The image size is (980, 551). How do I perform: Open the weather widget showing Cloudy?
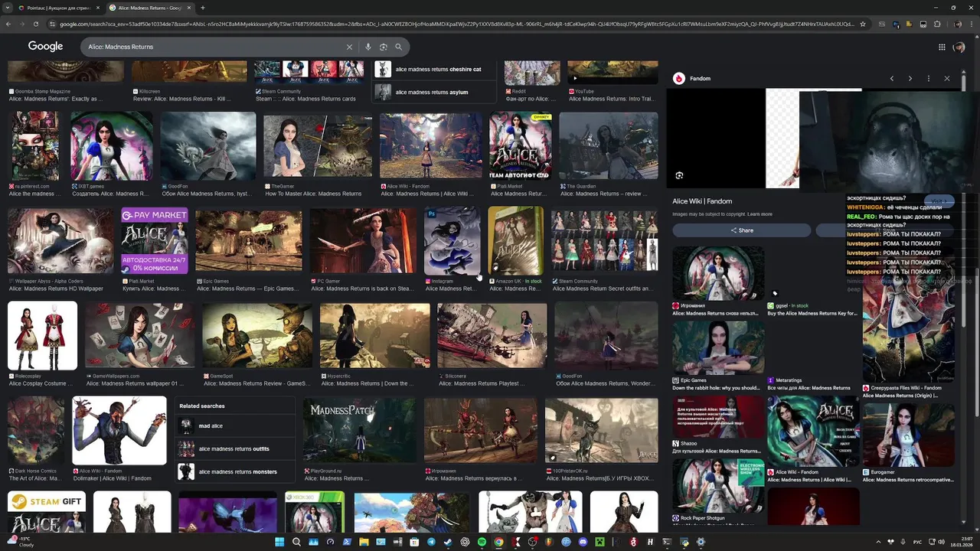click(19, 542)
